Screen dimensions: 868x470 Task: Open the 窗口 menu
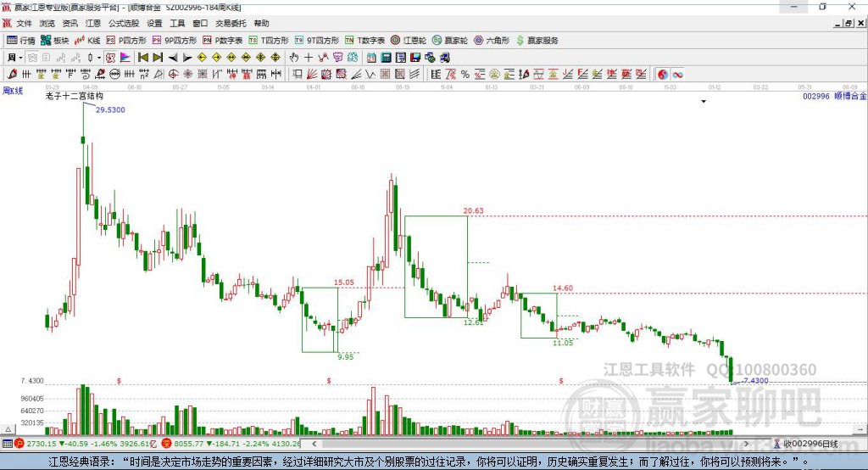tap(200, 23)
